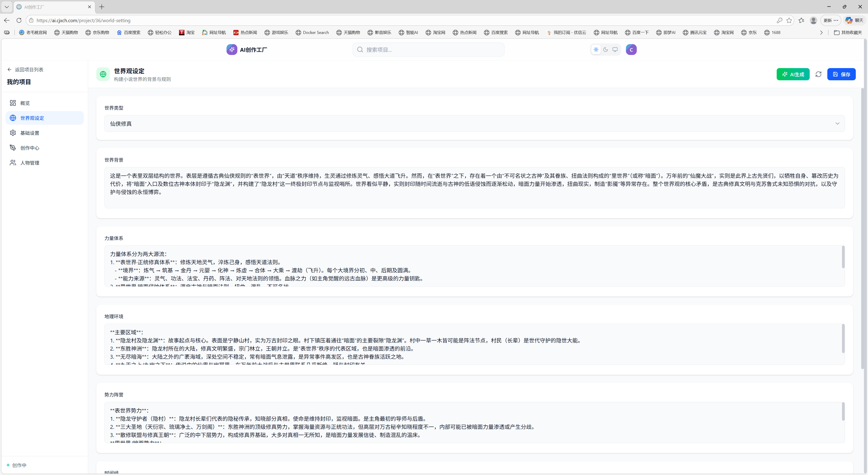Open the password key icon in address bar
The image size is (868, 475).
point(779,20)
